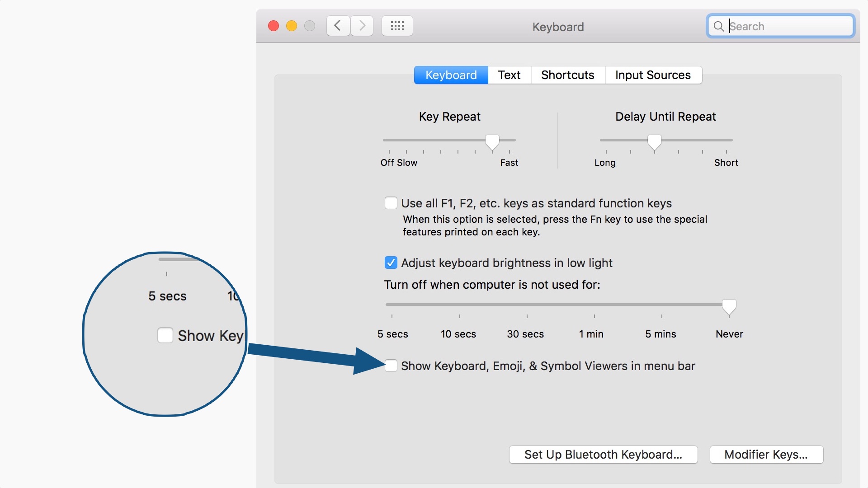Open the Shortcuts tab
This screenshot has width=868, height=488.
coord(567,75)
